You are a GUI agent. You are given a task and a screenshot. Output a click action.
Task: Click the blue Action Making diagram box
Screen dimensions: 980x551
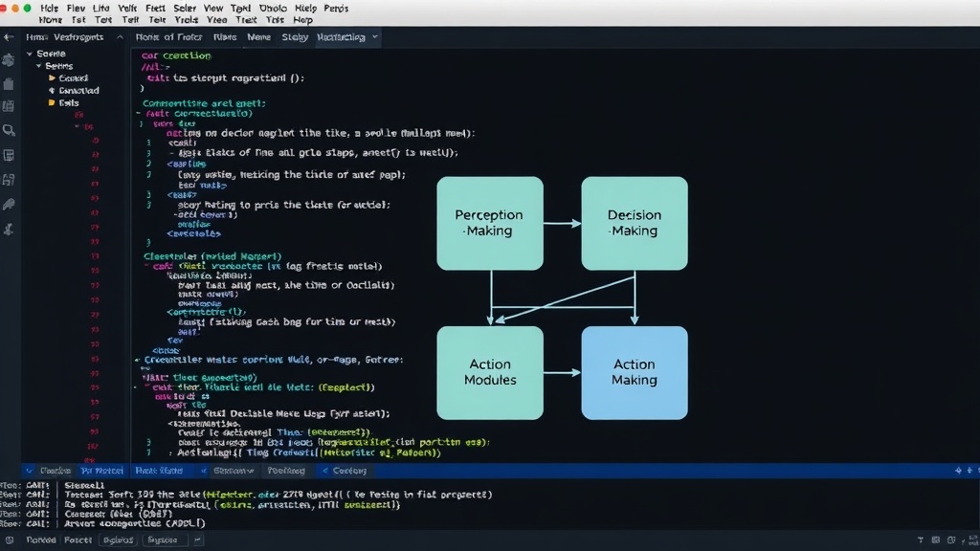635,372
